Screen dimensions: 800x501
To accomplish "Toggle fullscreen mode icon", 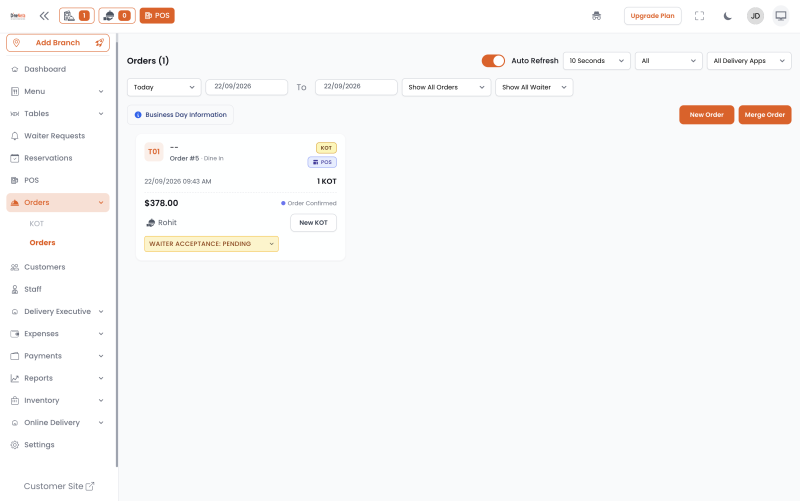I will pos(699,16).
